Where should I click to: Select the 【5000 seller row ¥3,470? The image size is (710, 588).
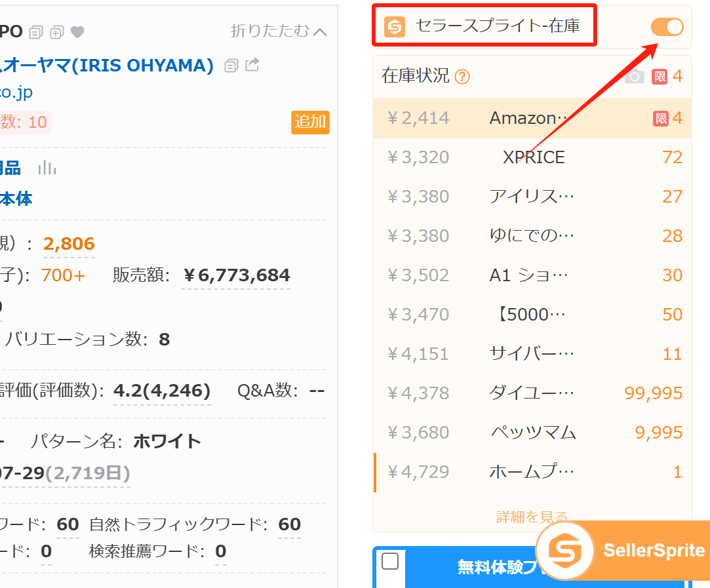point(532,315)
